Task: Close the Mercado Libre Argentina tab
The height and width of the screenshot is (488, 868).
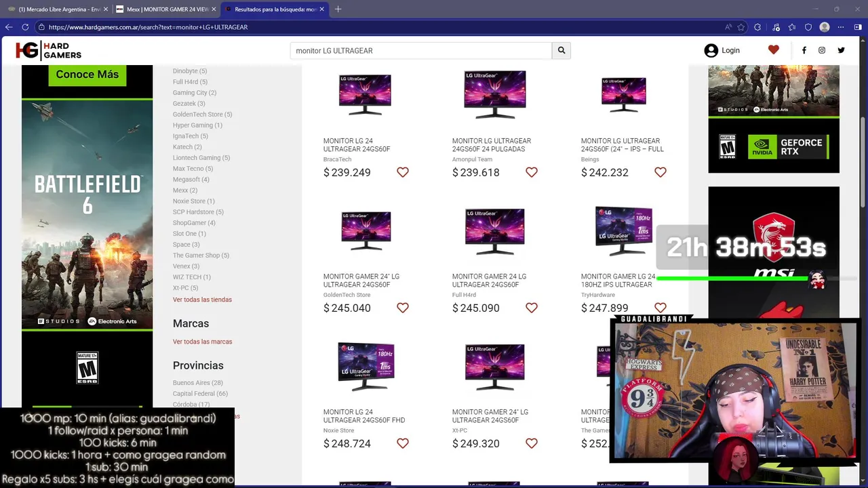Action: click(106, 9)
